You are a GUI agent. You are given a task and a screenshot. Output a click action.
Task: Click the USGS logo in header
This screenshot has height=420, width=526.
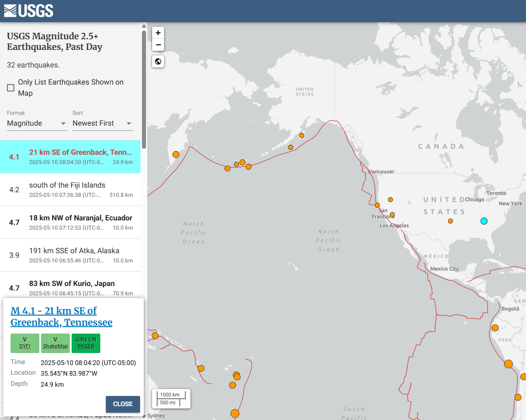click(x=29, y=11)
